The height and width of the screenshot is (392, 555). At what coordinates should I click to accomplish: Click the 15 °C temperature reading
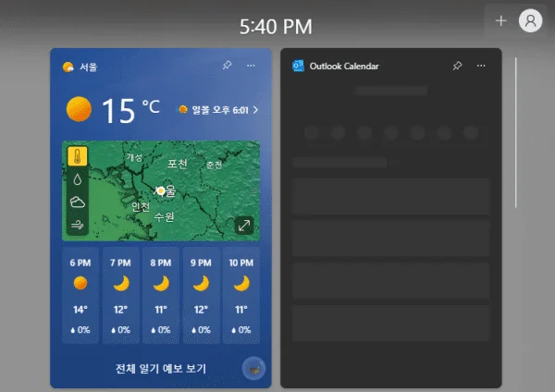tap(130, 110)
